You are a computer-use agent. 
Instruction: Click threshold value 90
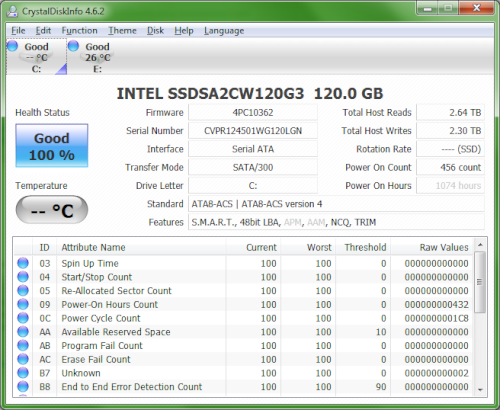pos(381,387)
